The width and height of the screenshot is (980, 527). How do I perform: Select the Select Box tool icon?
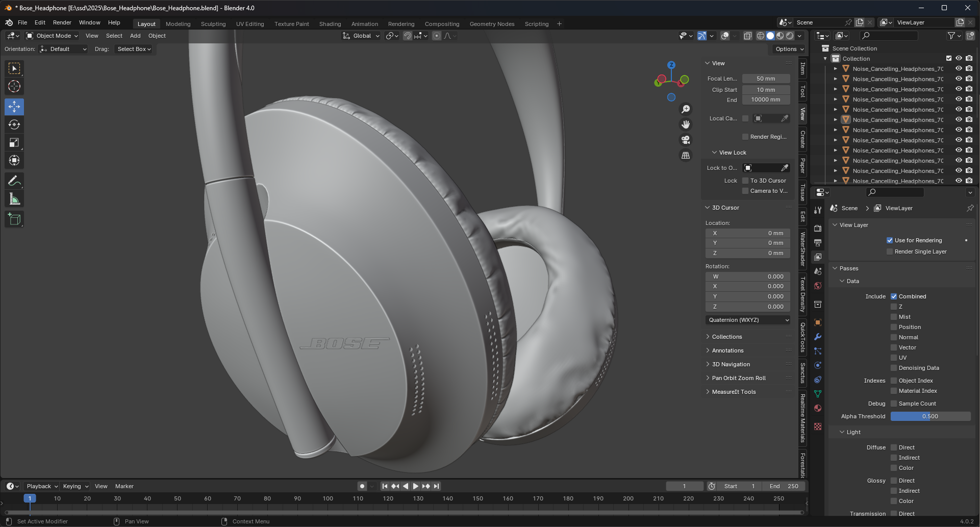point(14,68)
